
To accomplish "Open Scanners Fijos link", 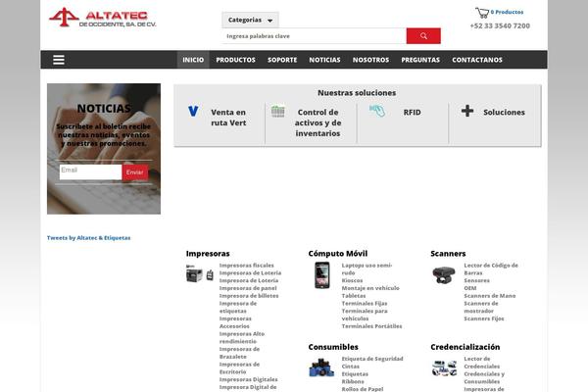I will click(x=484, y=318).
